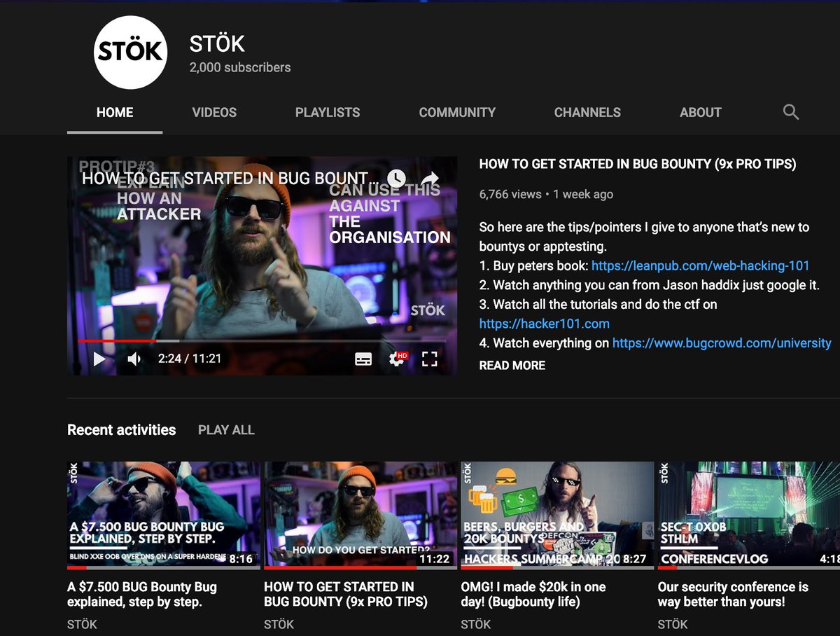Click the PLAY ALL button

(226, 430)
